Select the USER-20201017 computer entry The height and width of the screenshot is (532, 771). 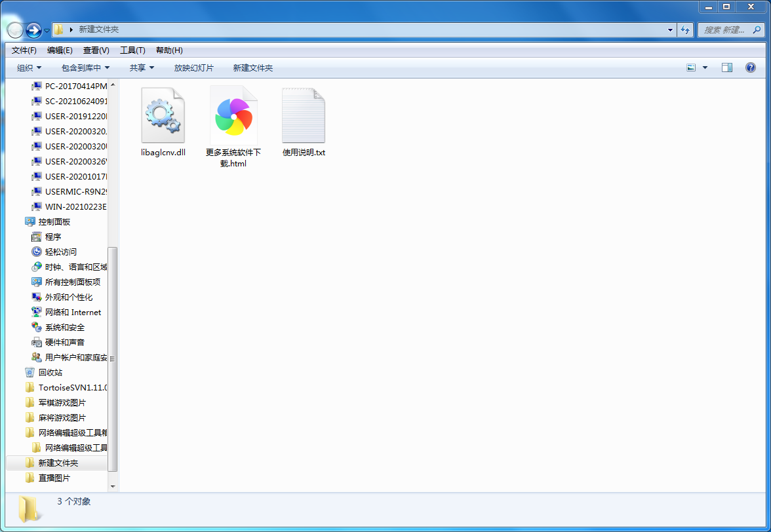(x=69, y=176)
